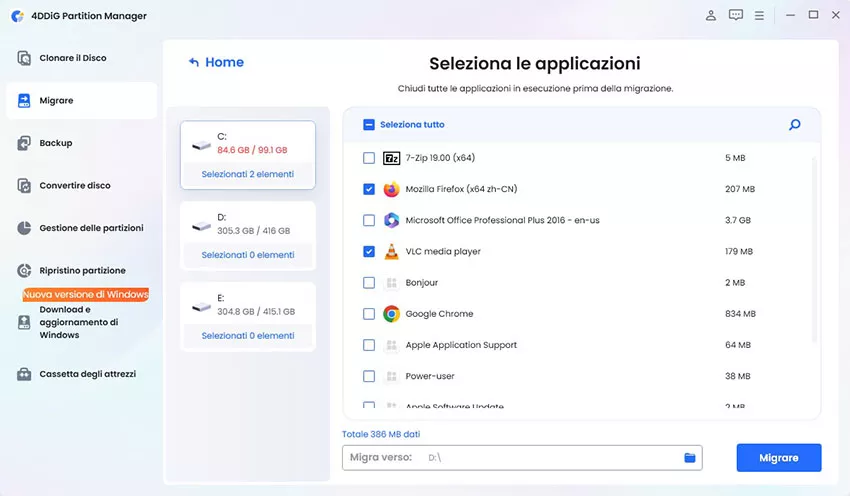Open Cassetta degli attrezzi section

click(x=82, y=374)
